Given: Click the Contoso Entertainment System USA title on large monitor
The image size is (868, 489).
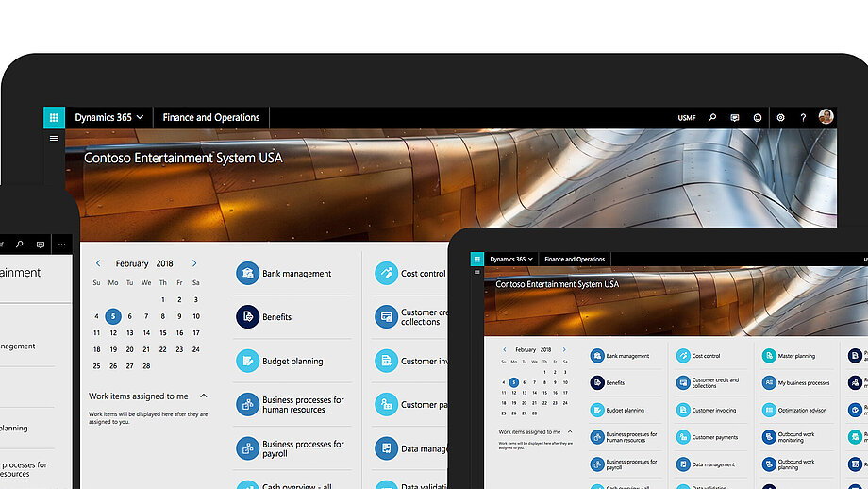Looking at the screenshot, I should [x=183, y=158].
